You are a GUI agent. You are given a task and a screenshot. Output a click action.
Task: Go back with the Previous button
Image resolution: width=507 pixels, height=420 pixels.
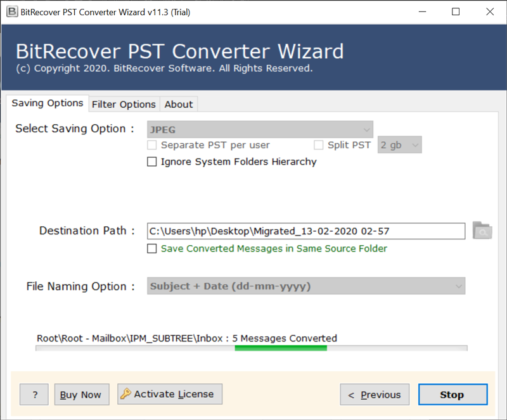pos(375,395)
